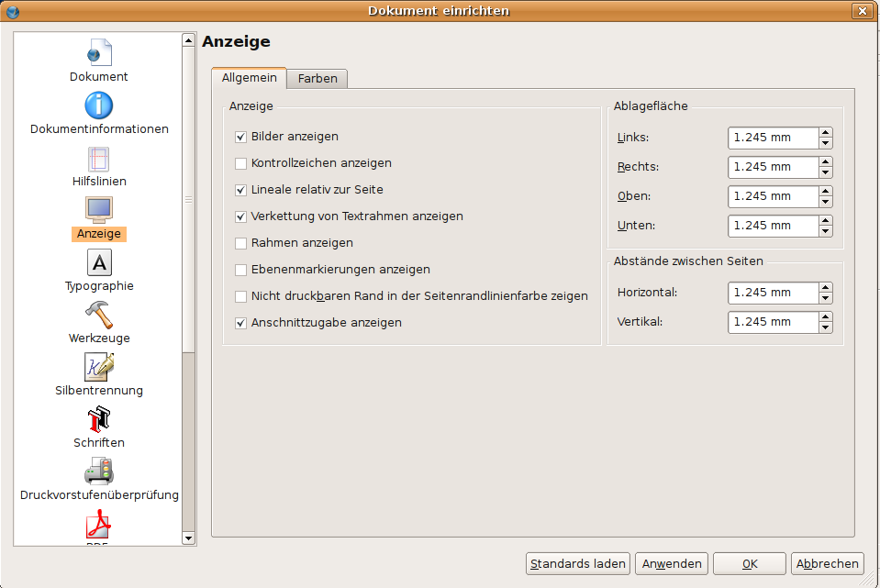Open the Schriften fonts icon

point(99,420)
